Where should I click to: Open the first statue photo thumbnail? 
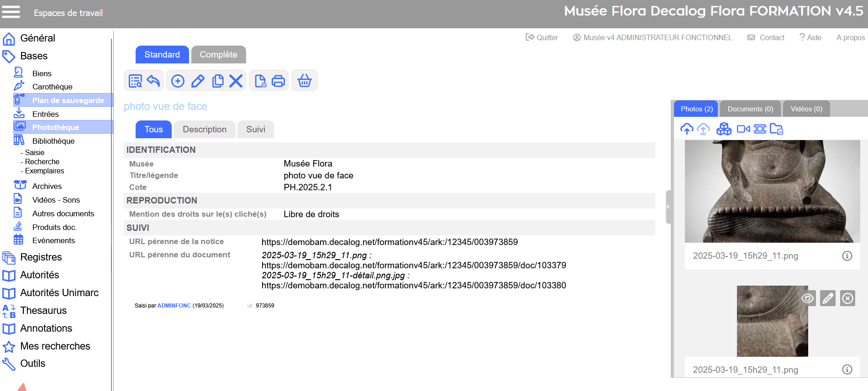click(772, 191)
